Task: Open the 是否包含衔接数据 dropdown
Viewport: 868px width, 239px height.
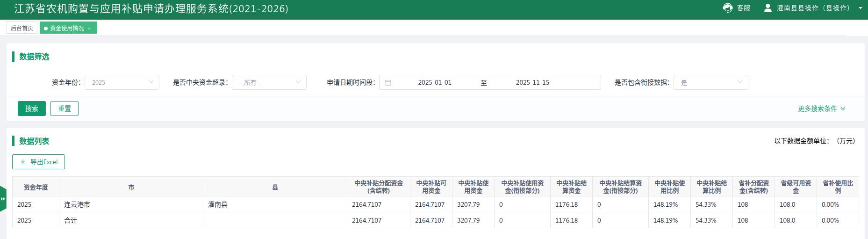Action: click(x=710, y=82)
